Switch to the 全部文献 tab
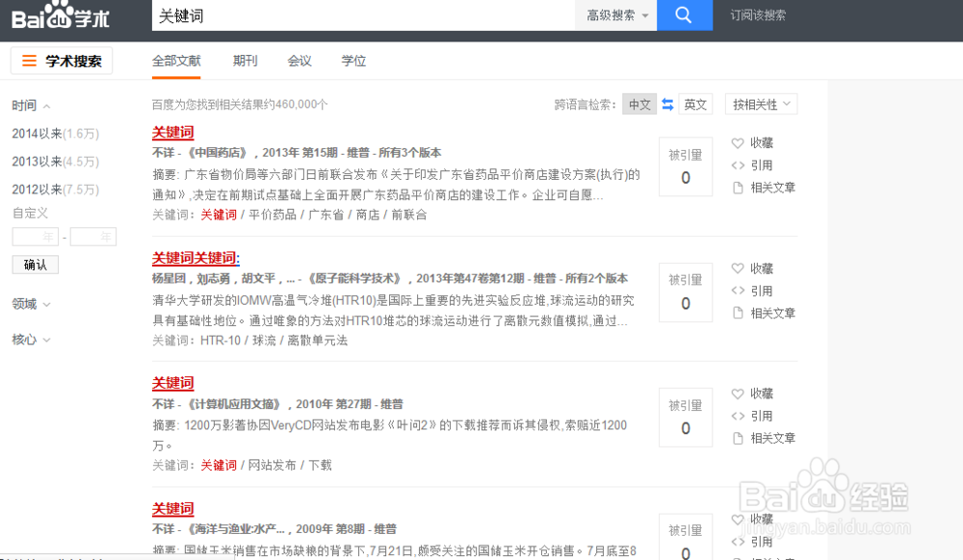 pyautogui.click(x=176, y=61)
